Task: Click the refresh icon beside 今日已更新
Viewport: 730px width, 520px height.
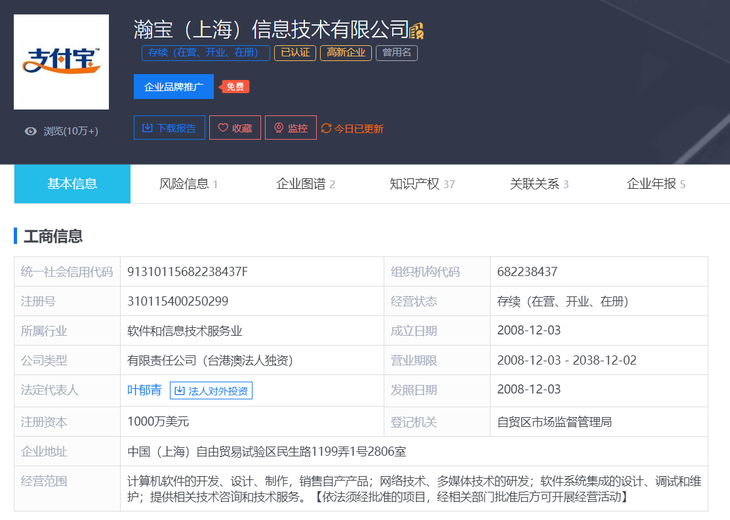Action: tap(326, 128)
